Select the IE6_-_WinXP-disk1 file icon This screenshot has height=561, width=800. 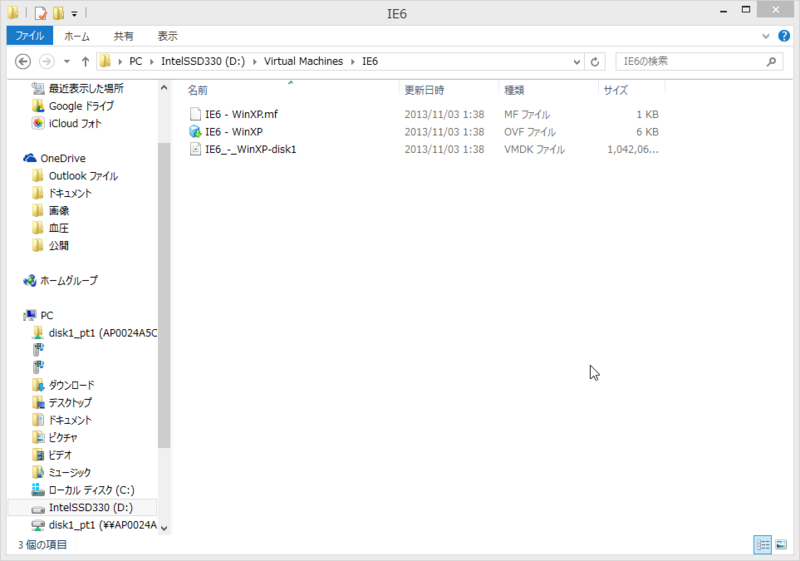[x=195, y=149]
